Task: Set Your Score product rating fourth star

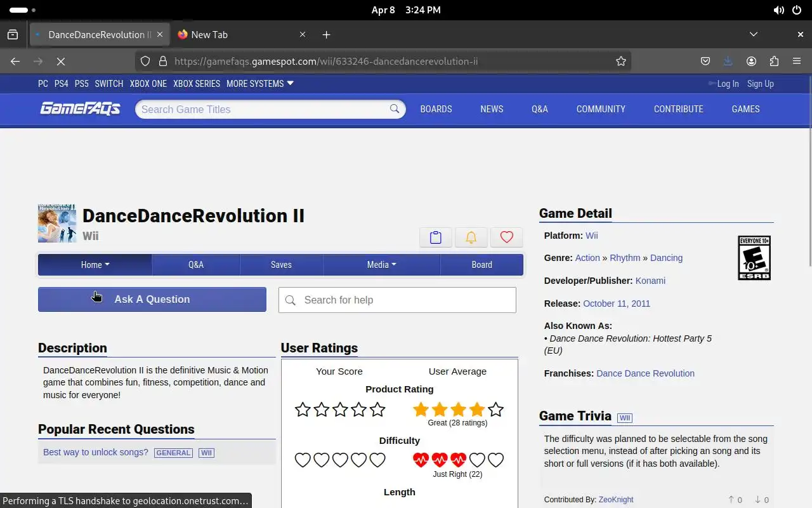Action: [x=359, y=410]
